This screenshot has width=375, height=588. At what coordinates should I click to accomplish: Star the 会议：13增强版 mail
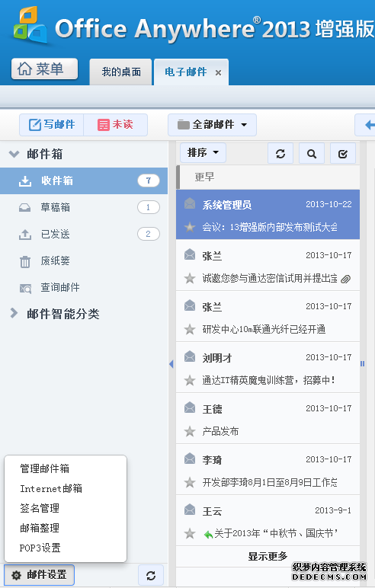click(190, 227)
